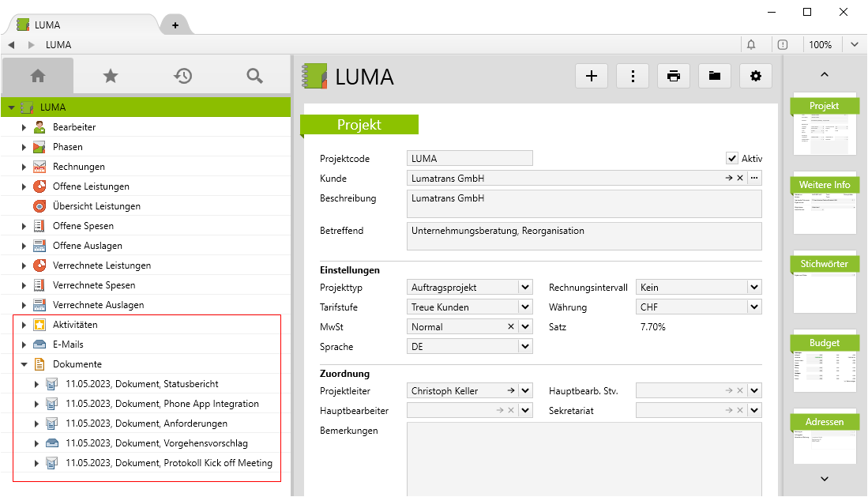Click the Budget page thumbnail
Viewport: 868px width, 497px height.
click(x=824, y=363)
